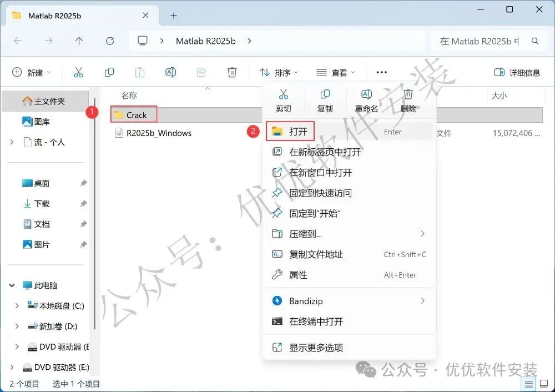Click Open in the context menu

tap(350, 132)
